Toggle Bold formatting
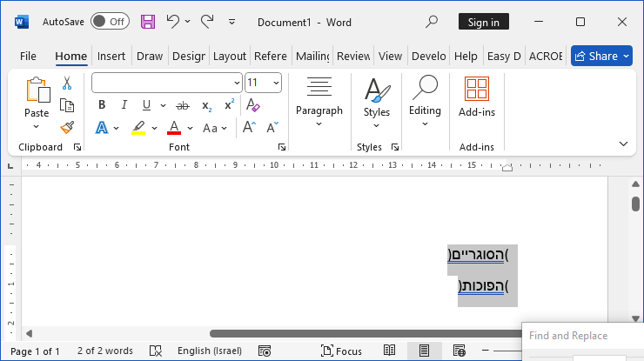Viewport: 644px width, 361px height. (x=102, y=105)
